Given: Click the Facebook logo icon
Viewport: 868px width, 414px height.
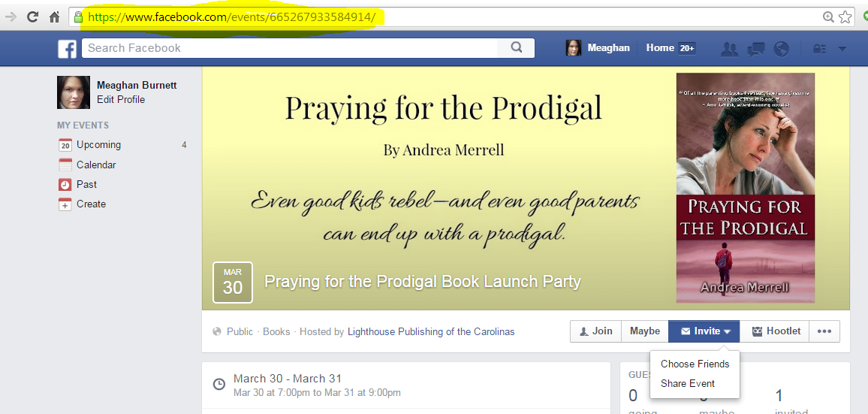Looking at the screenshot, I should 67,48.
